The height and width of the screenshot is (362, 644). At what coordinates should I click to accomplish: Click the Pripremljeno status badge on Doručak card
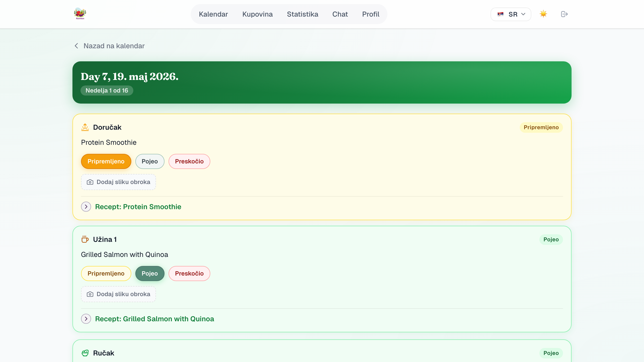[x=541, y=127]
